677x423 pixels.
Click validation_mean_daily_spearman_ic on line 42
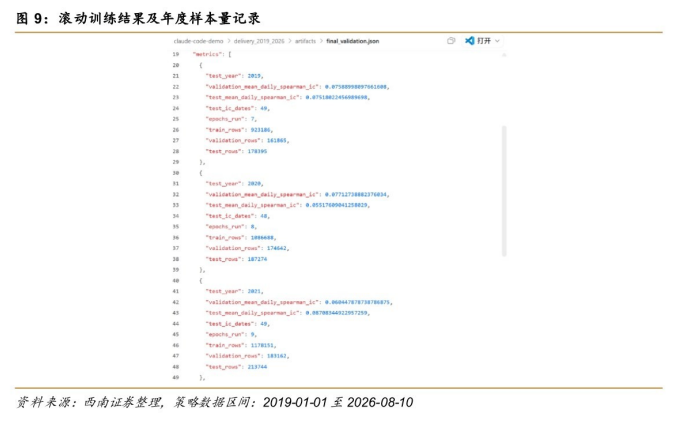pos(262,302)
